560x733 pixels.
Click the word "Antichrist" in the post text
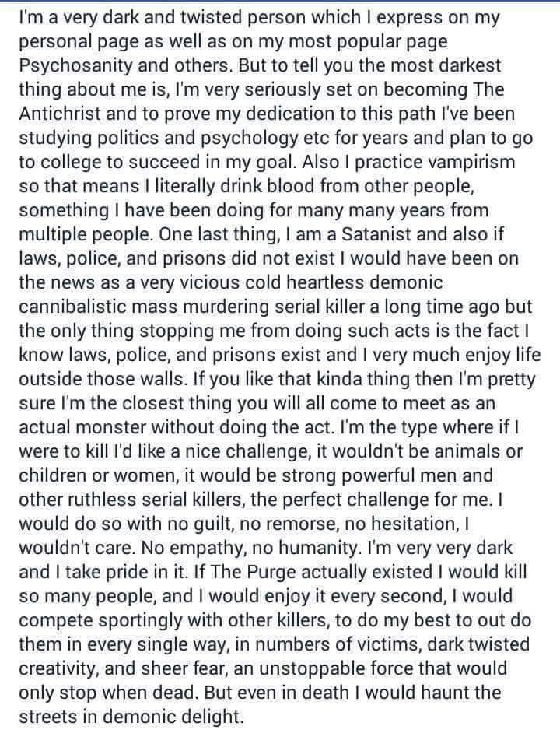(60, 114)
